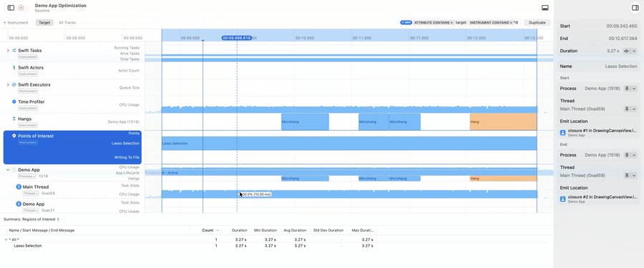Click the Duration range-select icon
Viewport: 644px width, 268px height.
pyautogui.click(x=626, y=51)
